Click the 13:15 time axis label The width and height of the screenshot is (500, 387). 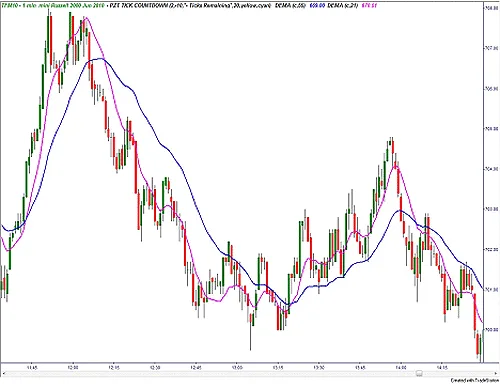(x=278, y=367)
